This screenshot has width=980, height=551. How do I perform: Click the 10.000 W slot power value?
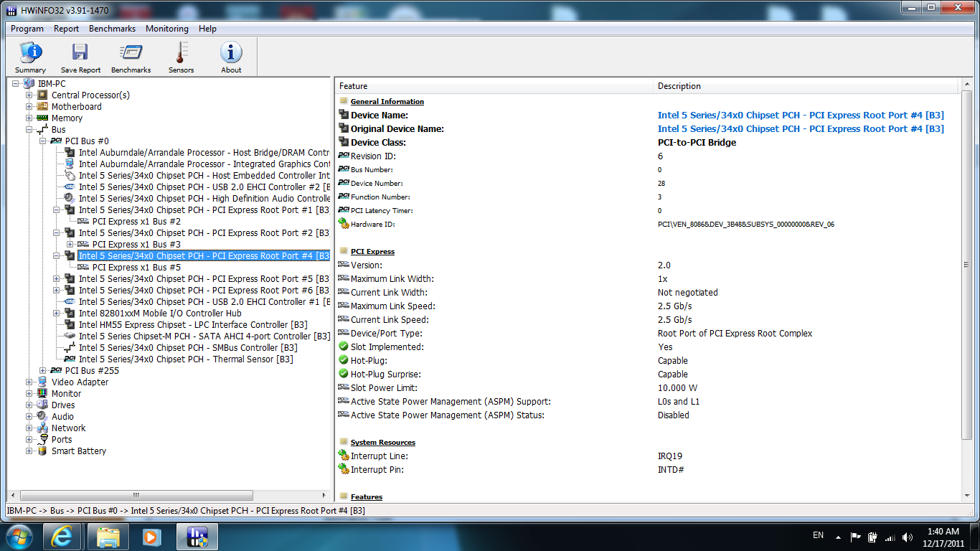pos(677,387)
